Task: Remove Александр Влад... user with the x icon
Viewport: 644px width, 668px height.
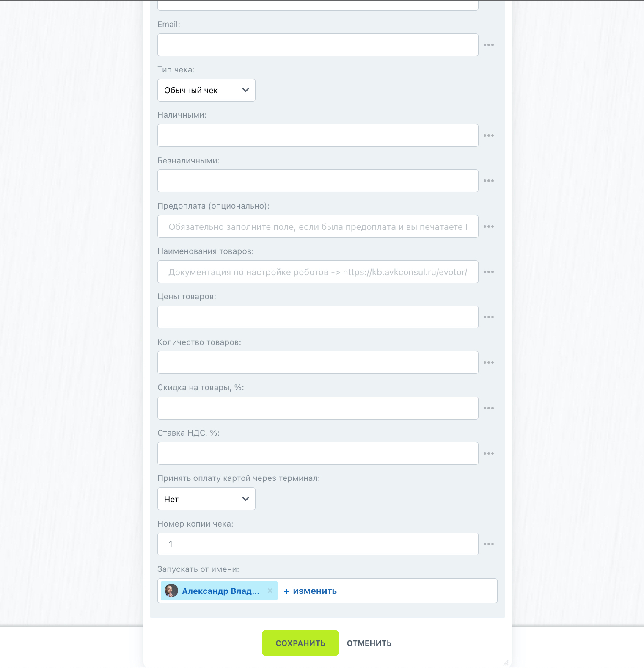Action: (270, 591)
